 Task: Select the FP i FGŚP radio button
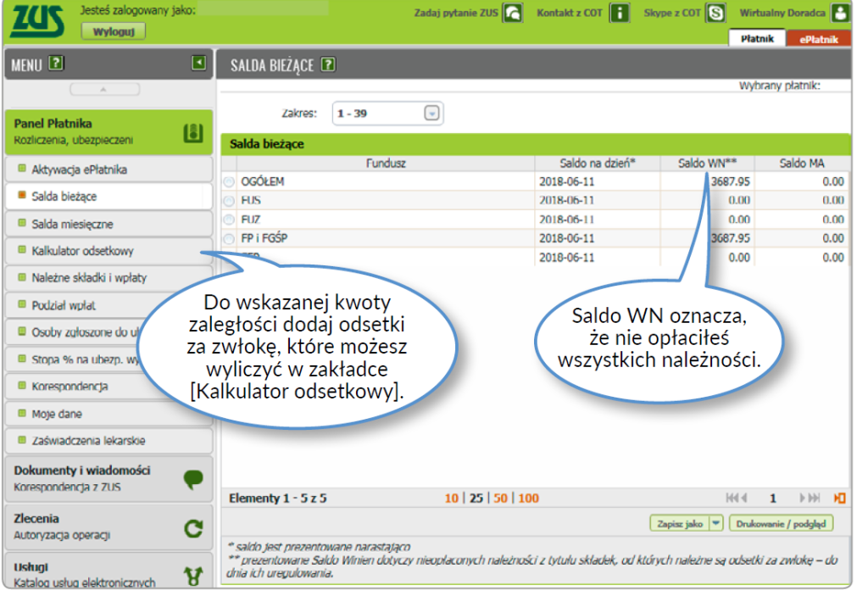(x=229, y=239)
